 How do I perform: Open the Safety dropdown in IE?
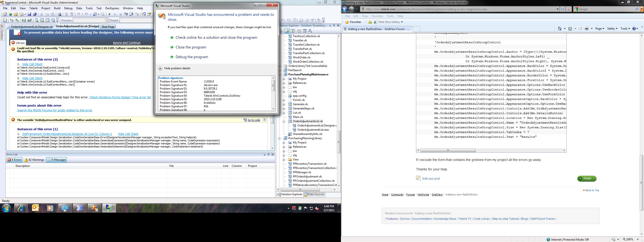pos(612,29)
